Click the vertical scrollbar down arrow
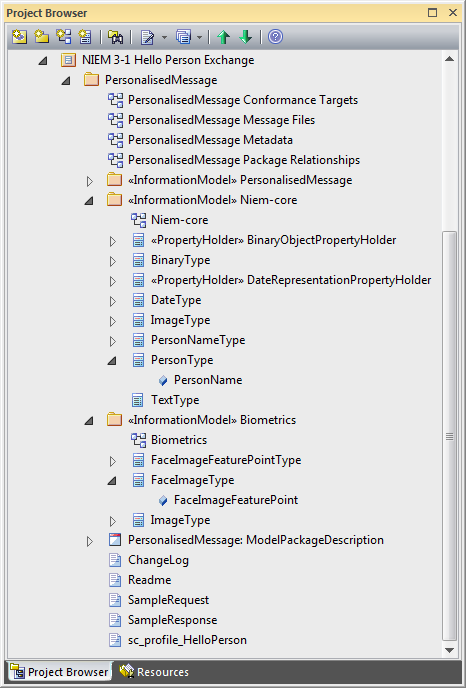 449,650
